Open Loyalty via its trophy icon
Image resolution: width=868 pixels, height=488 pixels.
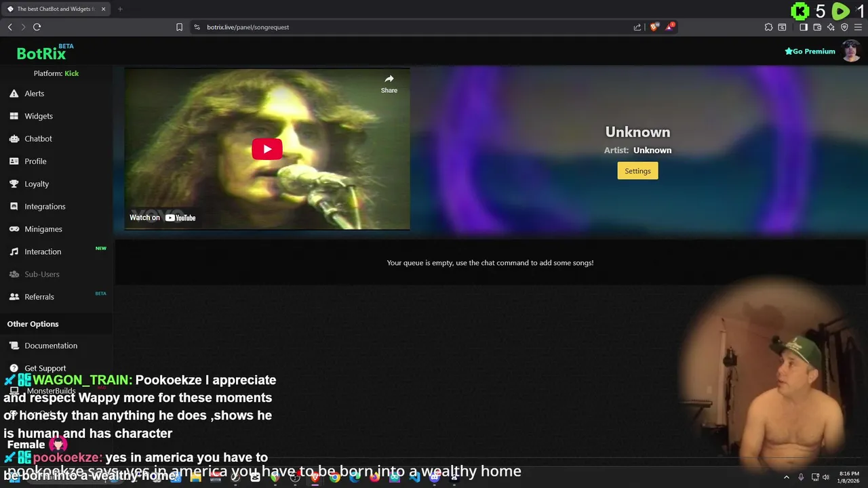pyautogui.click(x=14, y=184)
